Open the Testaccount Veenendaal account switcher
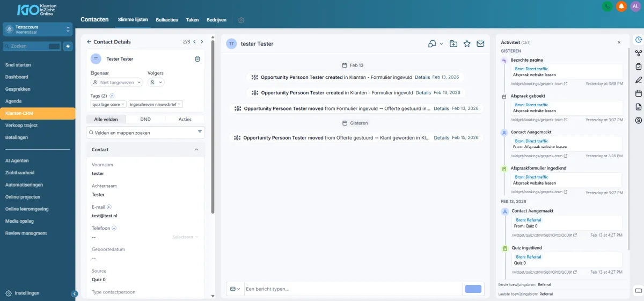Image resolution: width=644 pixels, height=301 pixels. (x=38, y=29)
